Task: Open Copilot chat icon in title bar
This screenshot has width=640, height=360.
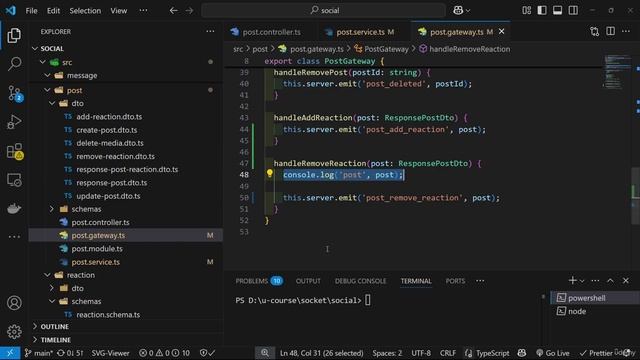Action: pyautogui.click(x=458, y=11)
